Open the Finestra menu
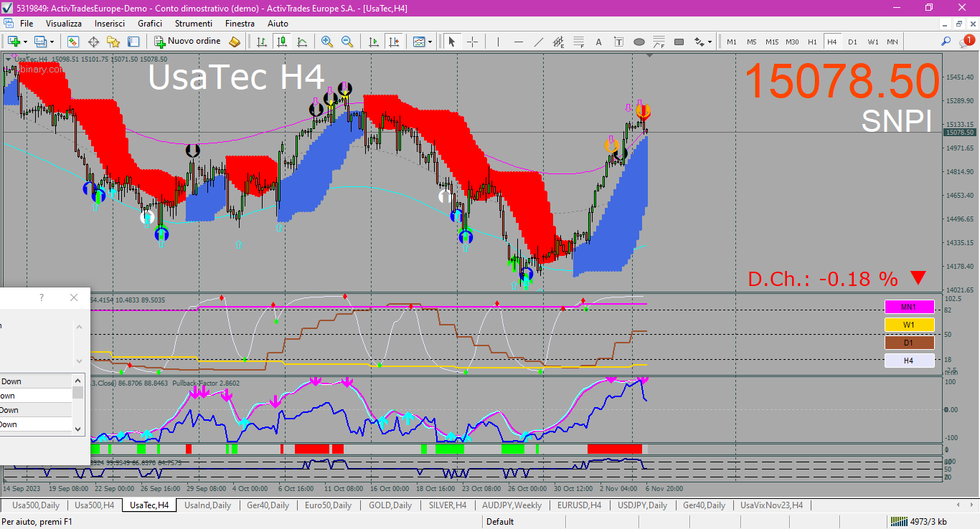The image size is (980, 529). tap(240, 24)
